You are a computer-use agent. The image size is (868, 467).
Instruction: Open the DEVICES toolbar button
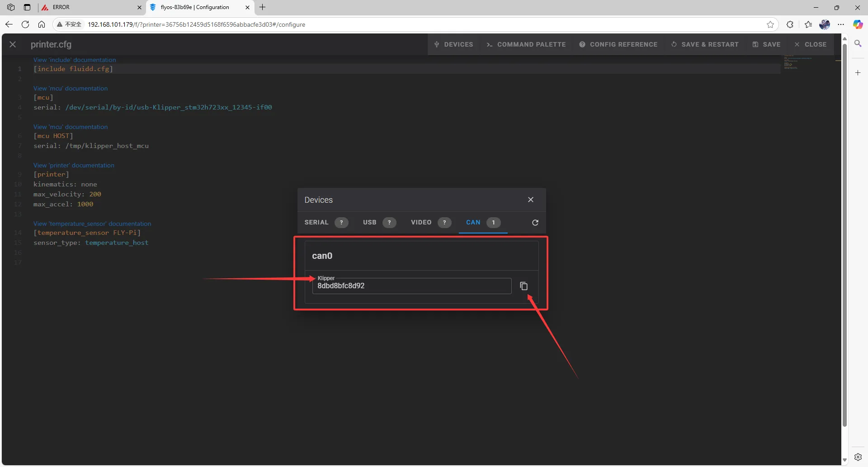[453, 44]
